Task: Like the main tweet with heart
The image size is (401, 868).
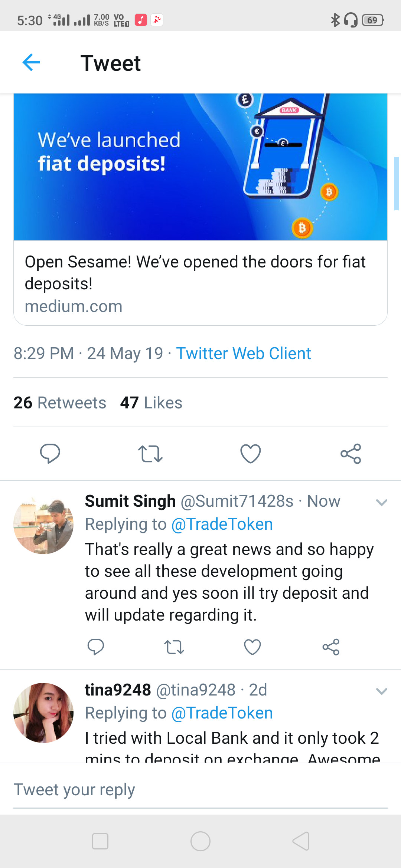Action: pos(251,453)
